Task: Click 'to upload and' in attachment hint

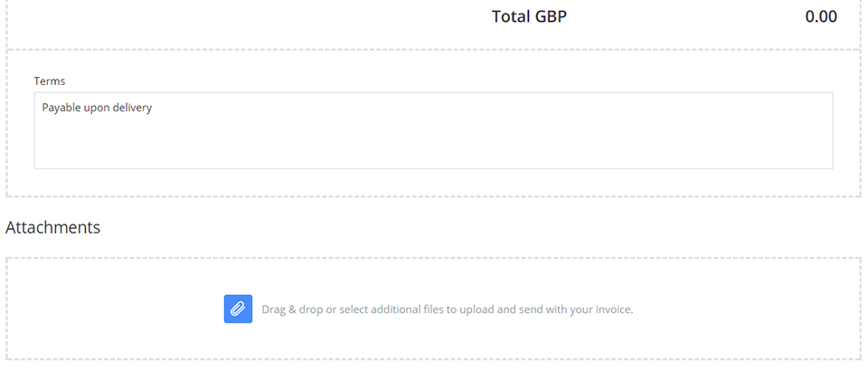Action: 481,310
